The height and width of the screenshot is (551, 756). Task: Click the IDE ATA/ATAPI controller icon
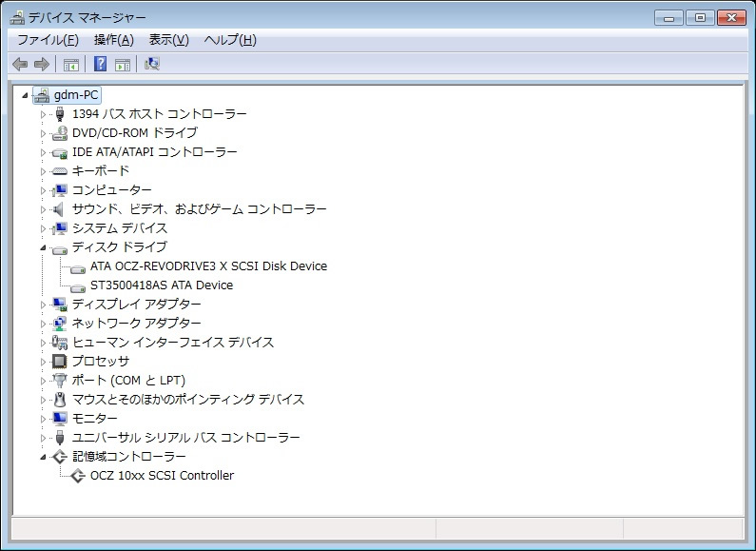60,152
